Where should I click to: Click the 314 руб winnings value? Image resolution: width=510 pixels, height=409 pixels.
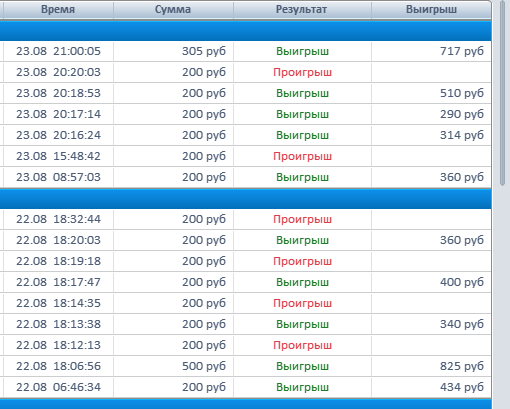462,135
